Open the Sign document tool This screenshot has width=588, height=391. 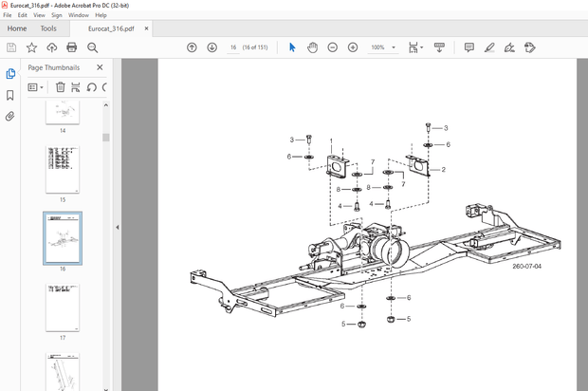(509, 47)
